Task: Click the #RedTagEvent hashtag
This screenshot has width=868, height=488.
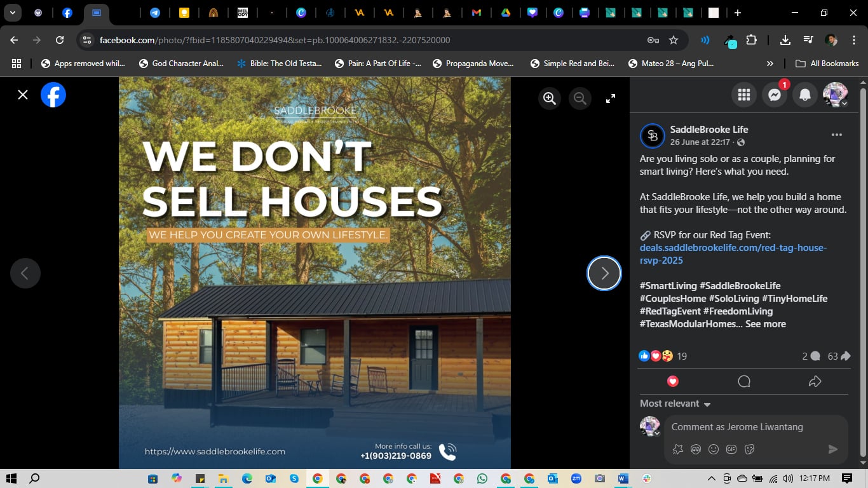Action: [670, 311]
